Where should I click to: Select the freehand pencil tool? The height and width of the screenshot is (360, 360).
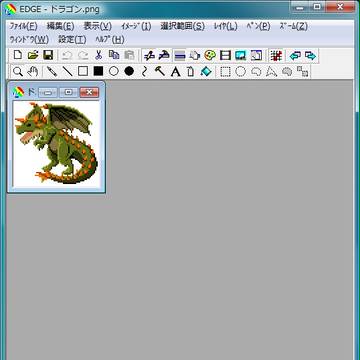click(52, 71)
